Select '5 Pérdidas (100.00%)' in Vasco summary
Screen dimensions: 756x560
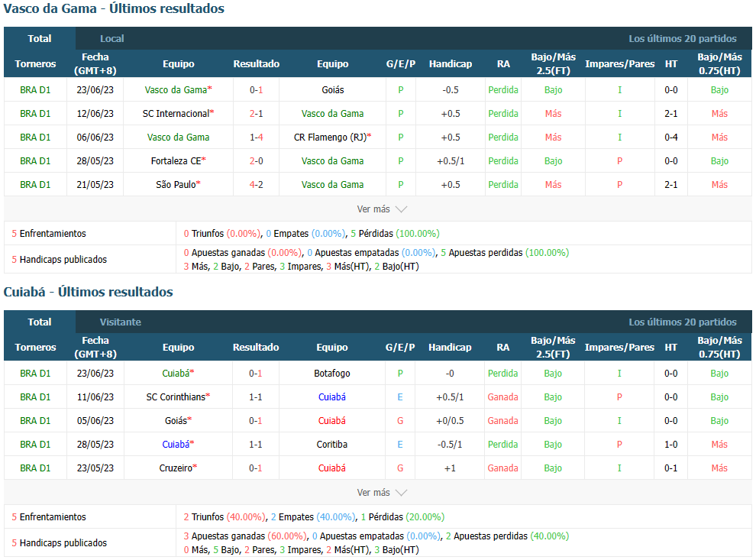(396, 234)
